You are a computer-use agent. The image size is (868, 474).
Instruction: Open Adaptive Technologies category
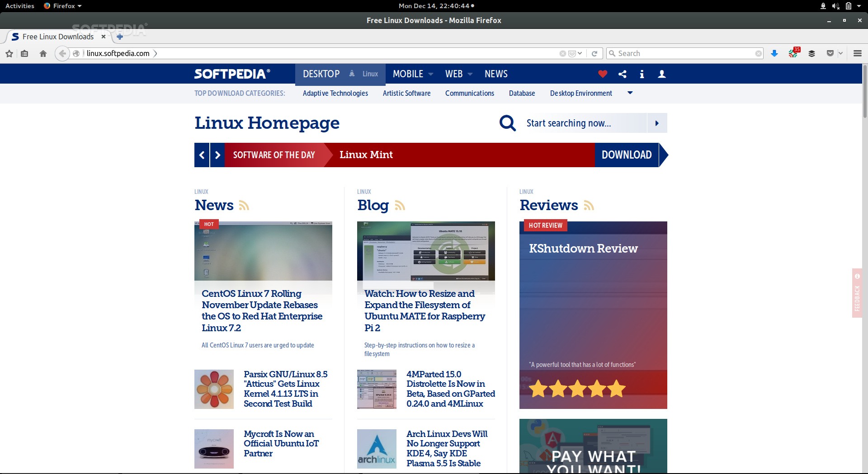[335, 93]
